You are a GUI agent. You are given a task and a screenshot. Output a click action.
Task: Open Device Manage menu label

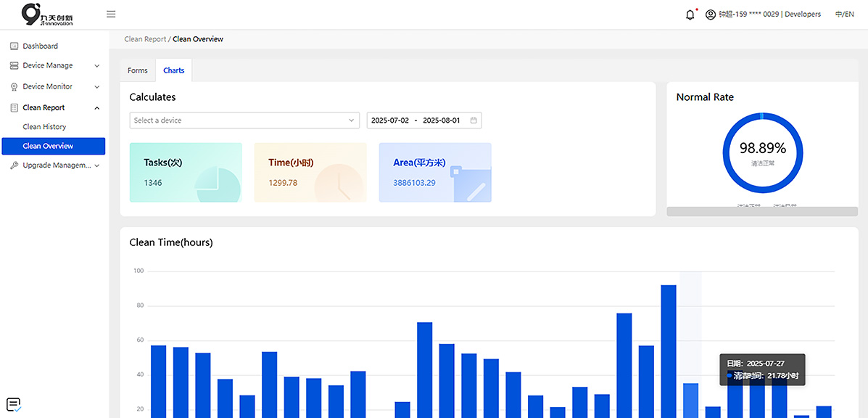click(x=48, y=65)
